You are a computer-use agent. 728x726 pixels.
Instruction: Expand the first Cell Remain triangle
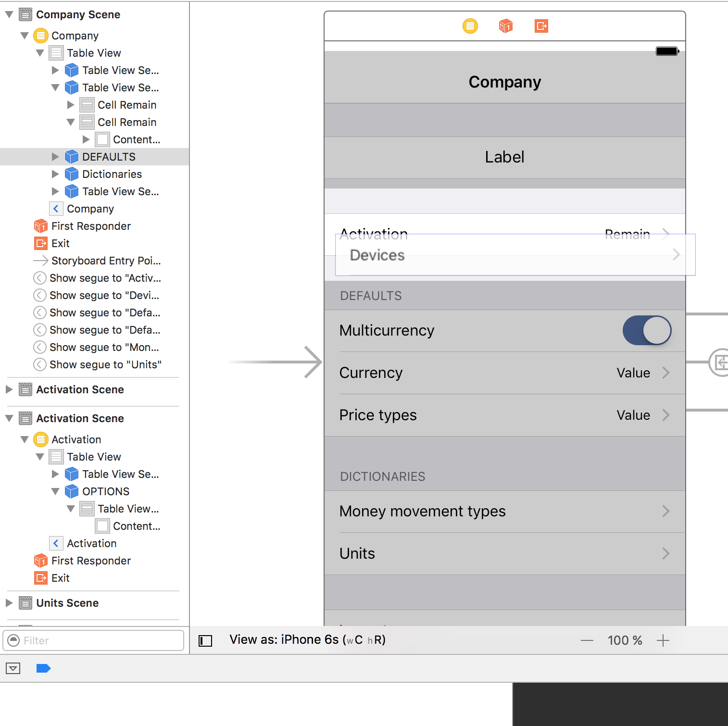(x=71, y=105)
